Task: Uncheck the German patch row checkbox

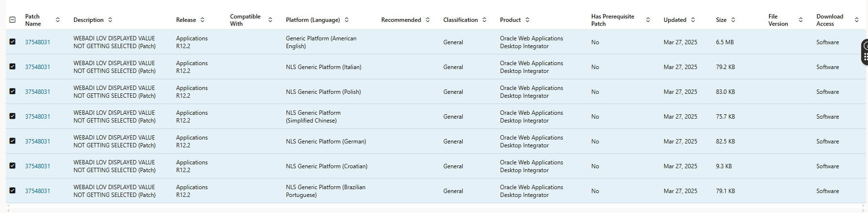Action: [x=13, y=141]
